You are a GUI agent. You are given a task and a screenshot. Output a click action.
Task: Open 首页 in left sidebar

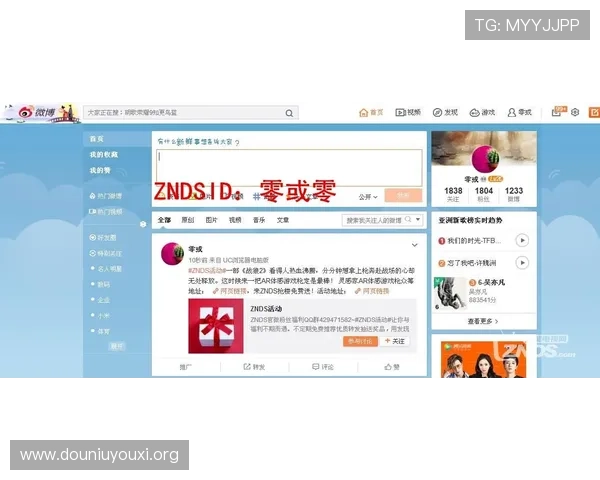click(x=117, y=139)
